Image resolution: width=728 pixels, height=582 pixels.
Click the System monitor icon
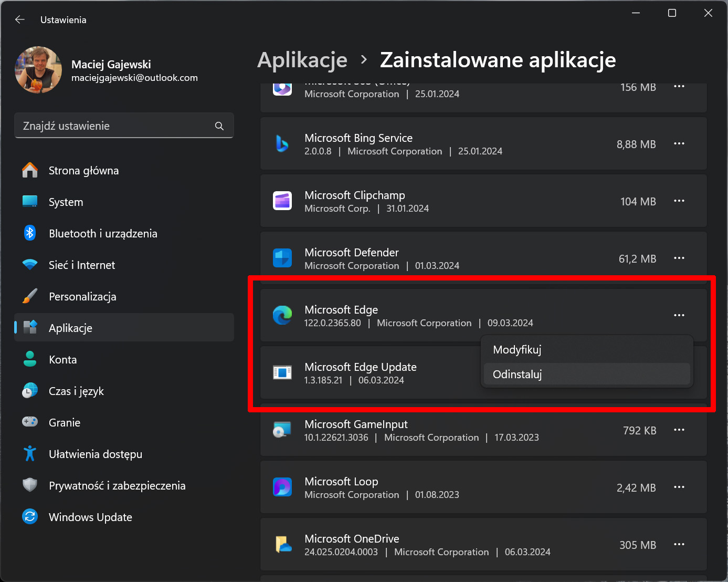30,202
